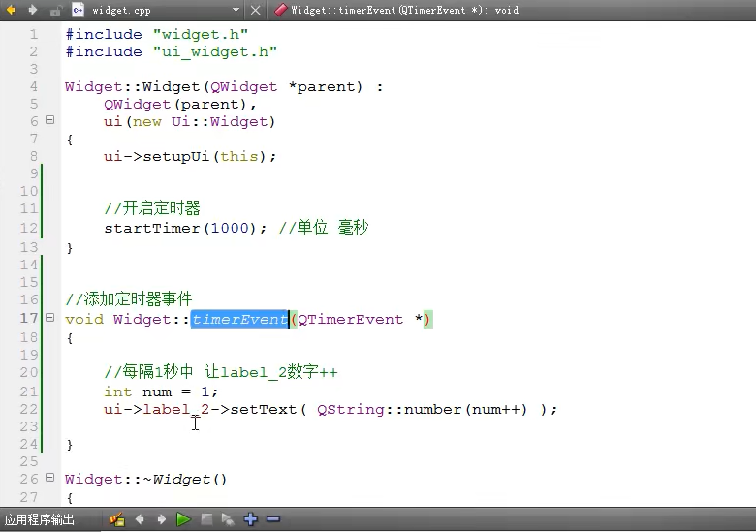Open the widget.cpp open-documents dropdown

pyautogui.click(x=236, y=10)
